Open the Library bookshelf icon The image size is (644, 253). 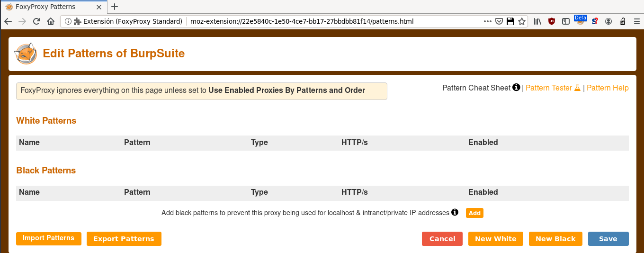click(537, 21)
